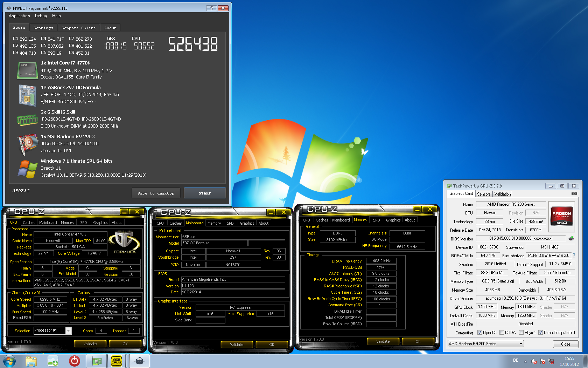Click the OC Formula logo in CPU-Z CPU tab
This screenshot has height=368, width=588.
click(124, 242)
